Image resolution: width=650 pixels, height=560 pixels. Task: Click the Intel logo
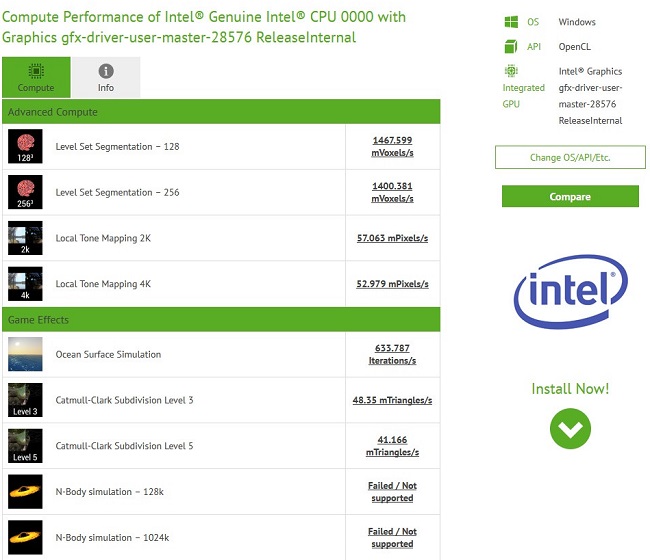(570, 291)
